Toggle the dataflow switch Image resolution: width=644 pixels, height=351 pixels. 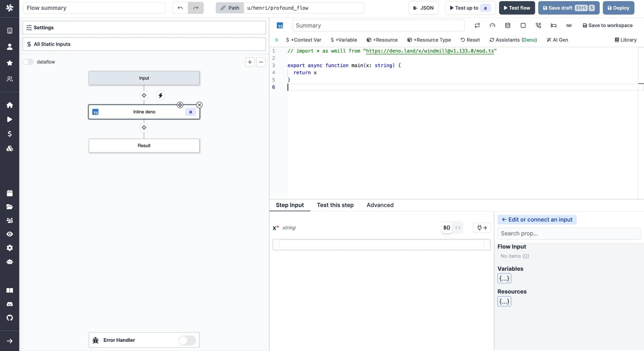pos(29,61)
